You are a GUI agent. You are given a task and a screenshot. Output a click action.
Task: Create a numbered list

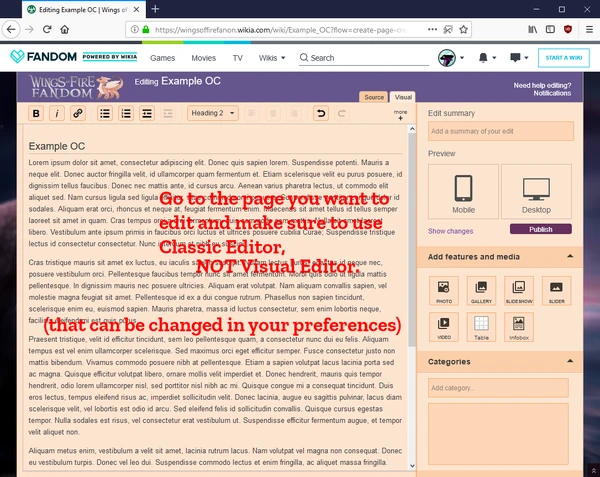point(126,114)
